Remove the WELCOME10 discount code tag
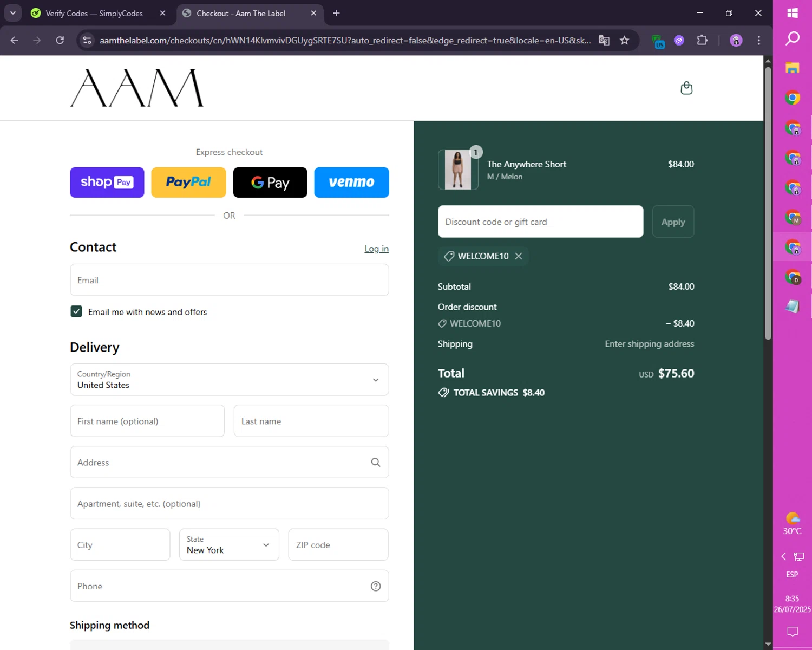The image size is (812, 650). pos(519,256)
